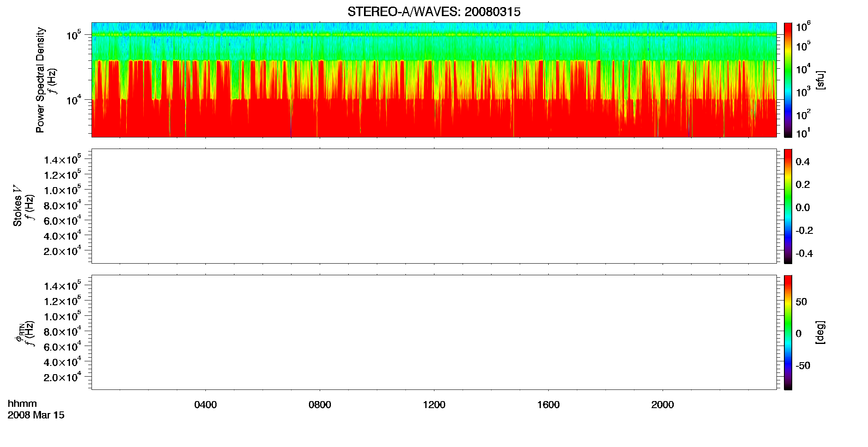Click the [deg] units label
This screenshot has height=447, width=868.
[x=820, y=332]
